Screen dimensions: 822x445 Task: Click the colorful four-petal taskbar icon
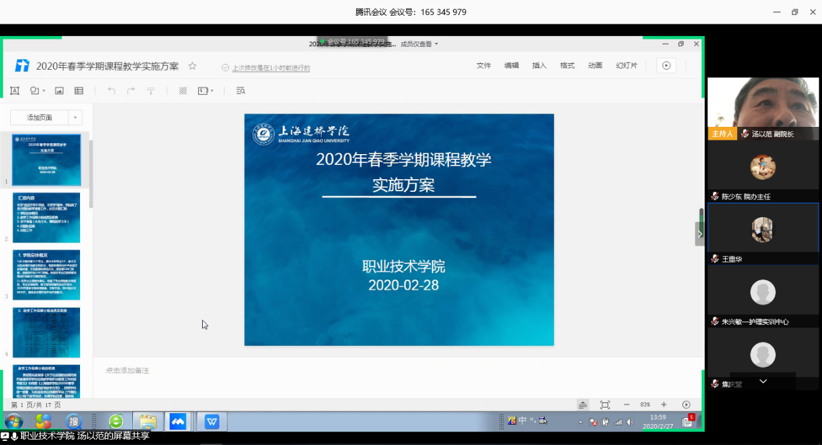tap(43, 421)
